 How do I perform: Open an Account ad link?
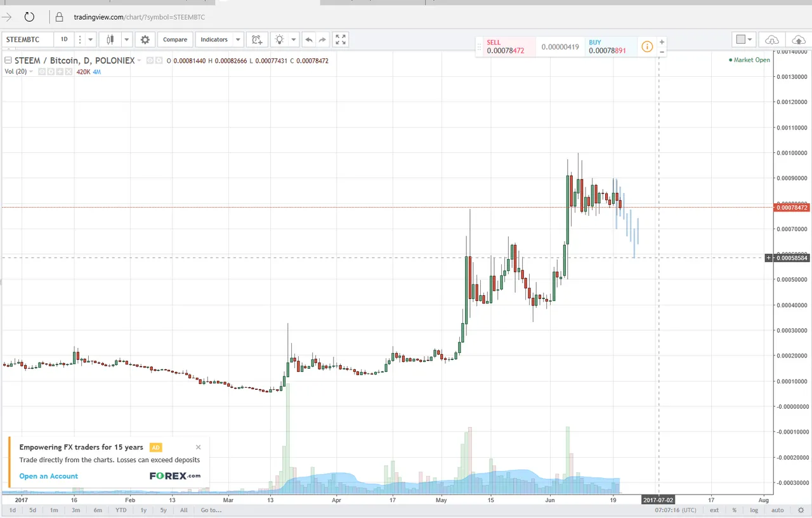click(49, 476)
